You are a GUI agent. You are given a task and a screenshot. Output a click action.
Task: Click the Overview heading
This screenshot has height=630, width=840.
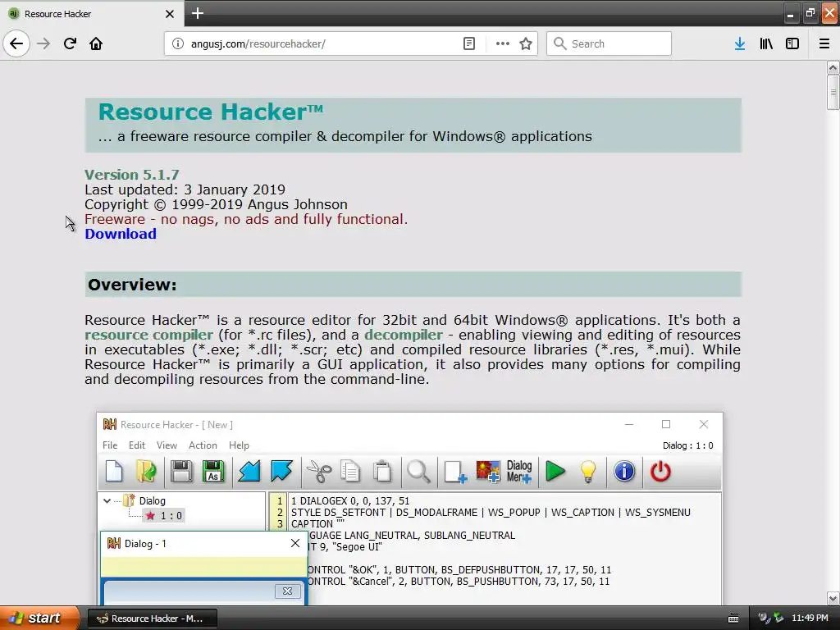132,285
